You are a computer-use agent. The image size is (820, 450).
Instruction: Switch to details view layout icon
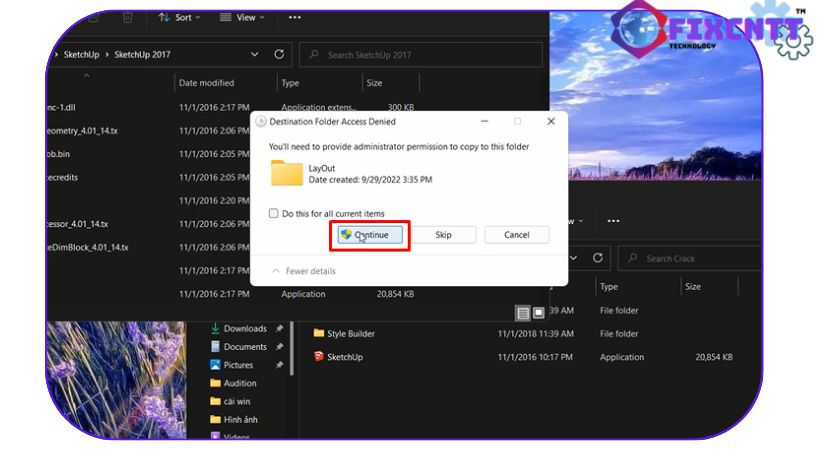click(x=521, y=313)
